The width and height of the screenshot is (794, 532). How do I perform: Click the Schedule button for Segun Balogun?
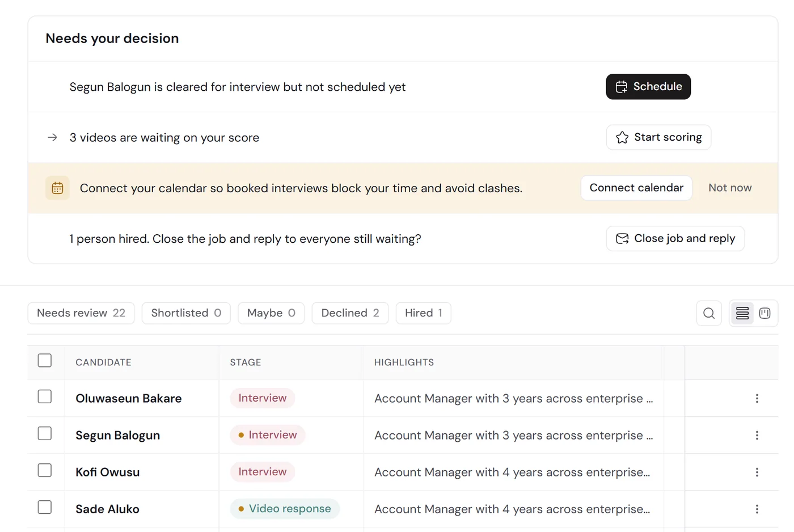point(648,87)
